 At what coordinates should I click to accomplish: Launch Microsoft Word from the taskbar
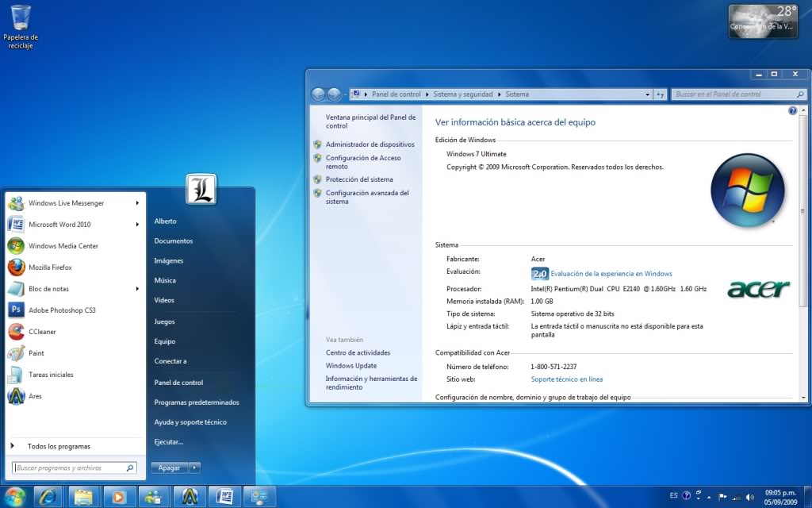point(225,497)
